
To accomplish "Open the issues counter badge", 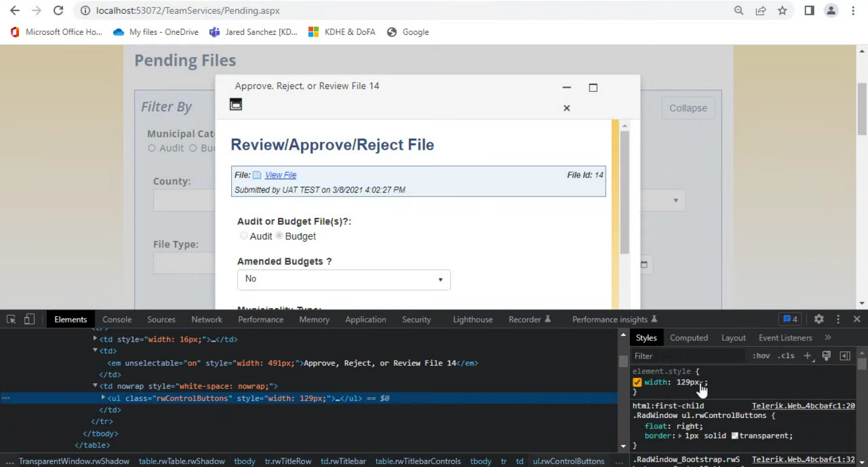I will coord(790,319).
